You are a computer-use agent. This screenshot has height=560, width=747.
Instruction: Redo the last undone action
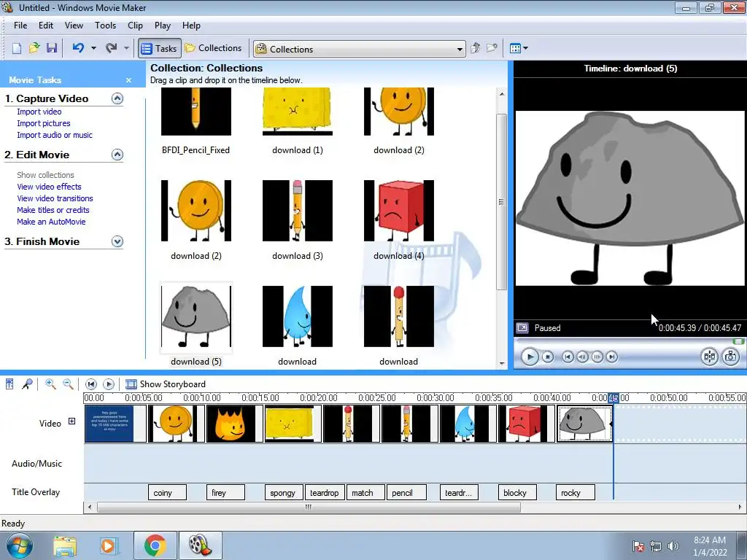112,48
